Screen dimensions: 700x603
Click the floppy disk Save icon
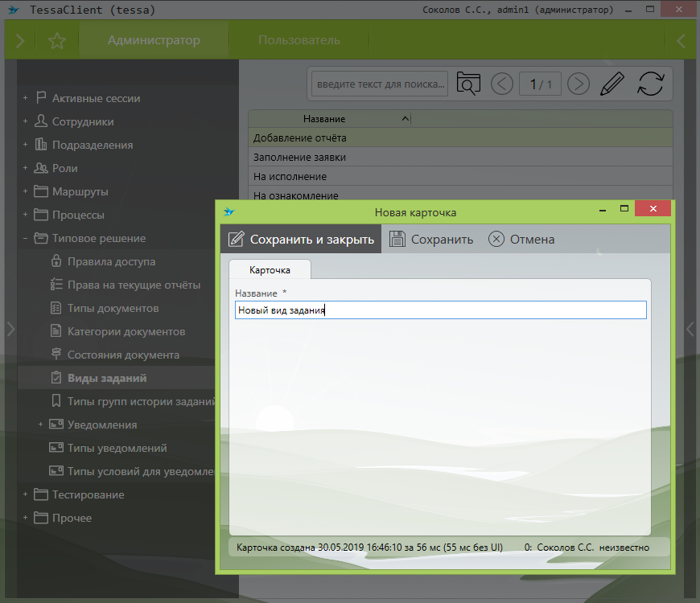tap(397, 239)
